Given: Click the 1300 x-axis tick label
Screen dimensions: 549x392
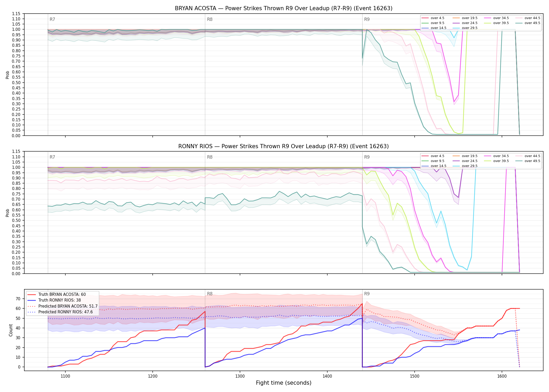Looking at the screenshot, I should [240, 376].
